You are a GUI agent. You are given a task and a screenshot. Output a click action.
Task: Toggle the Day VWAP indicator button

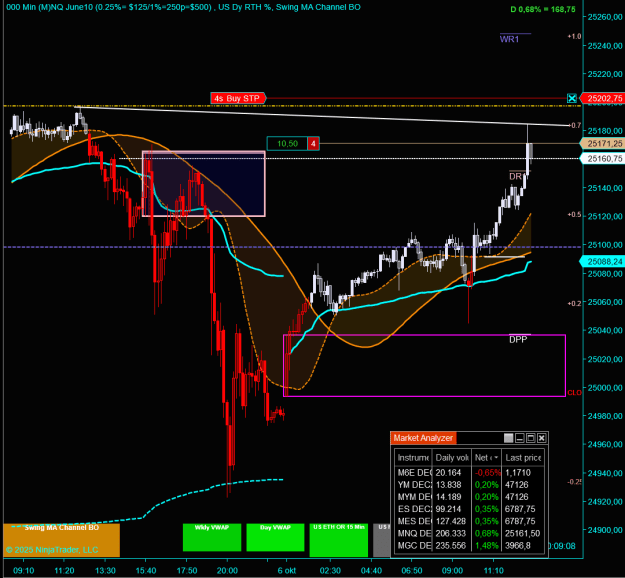[x=275, y=537]
